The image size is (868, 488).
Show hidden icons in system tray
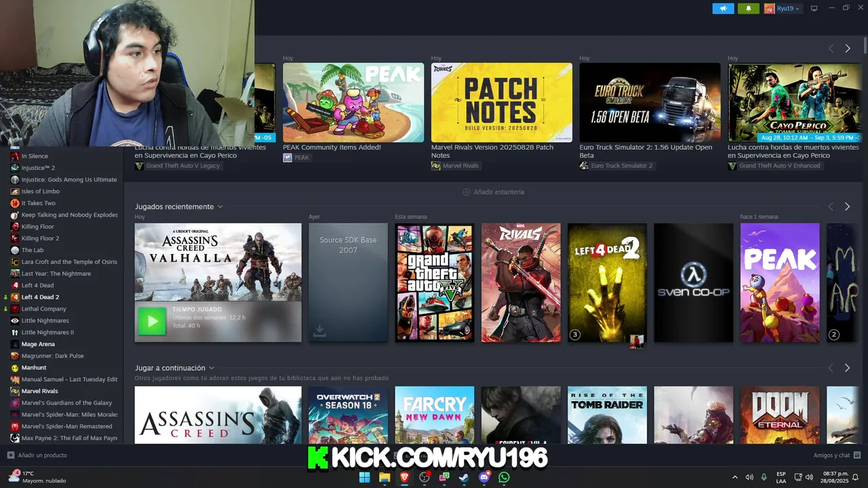[x=734, y=477]
